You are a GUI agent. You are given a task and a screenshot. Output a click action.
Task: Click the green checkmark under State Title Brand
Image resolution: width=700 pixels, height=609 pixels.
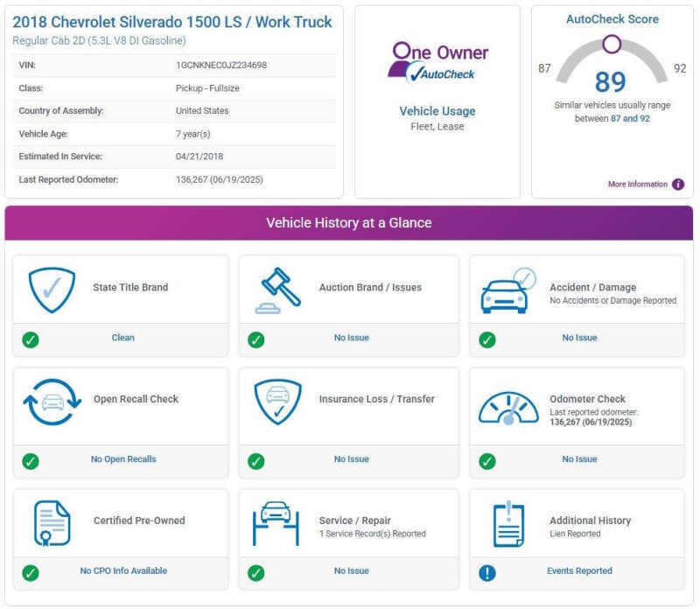(31, 339)
